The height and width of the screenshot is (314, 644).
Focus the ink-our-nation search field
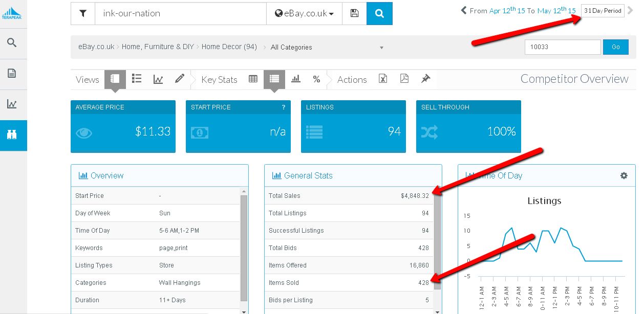pyautogui.click(x=181, y=14)
